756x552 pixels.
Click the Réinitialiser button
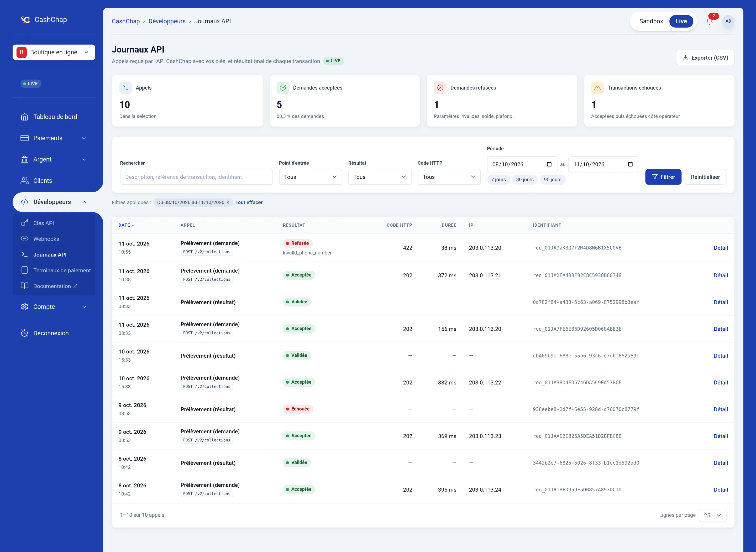(705, 177)
